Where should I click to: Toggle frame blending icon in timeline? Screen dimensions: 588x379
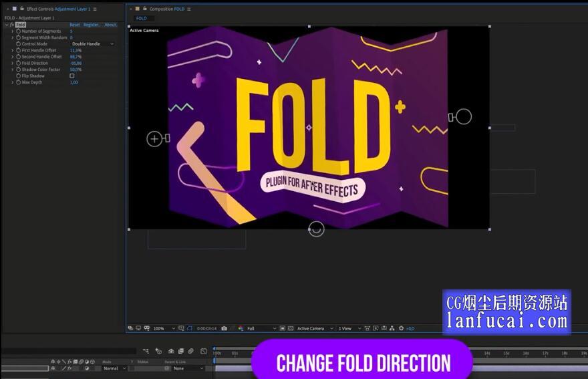[181, 351]
